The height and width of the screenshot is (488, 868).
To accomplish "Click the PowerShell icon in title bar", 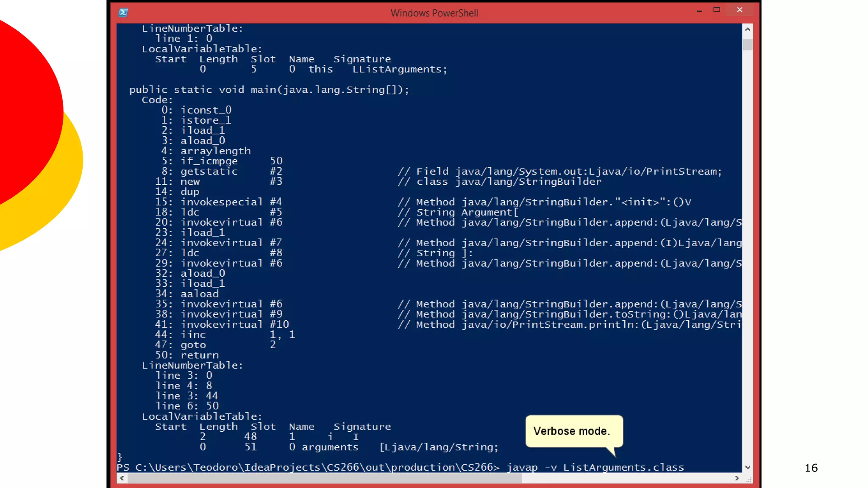I will [123, 13].
